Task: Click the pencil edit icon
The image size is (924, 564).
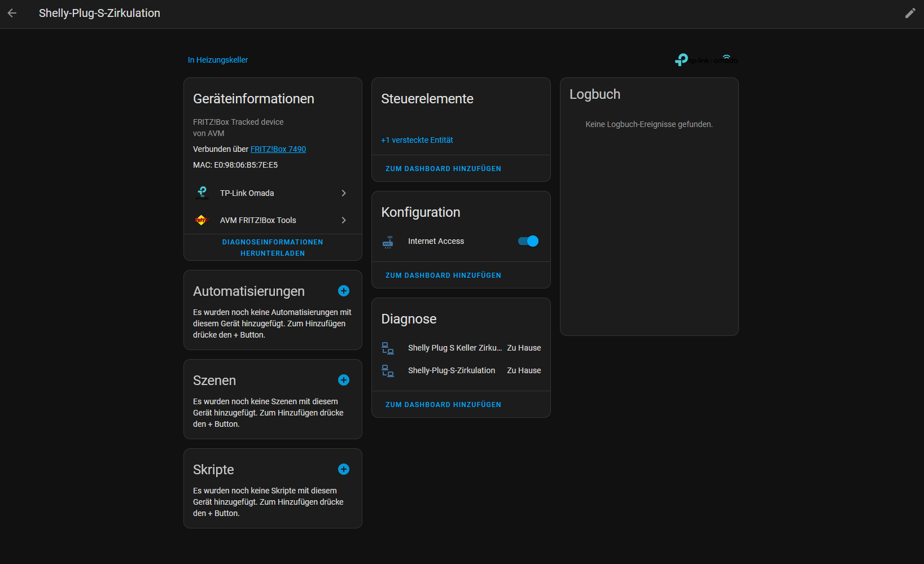Action: click(910, 13)
